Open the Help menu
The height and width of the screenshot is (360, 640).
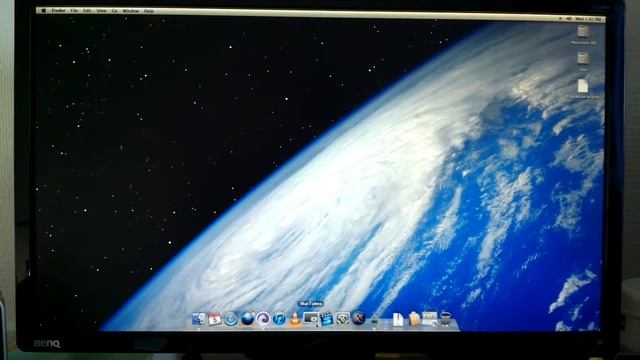149,11
